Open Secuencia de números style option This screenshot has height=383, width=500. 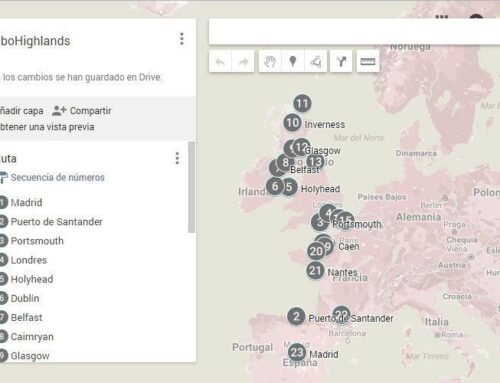[x=57, y=177]
